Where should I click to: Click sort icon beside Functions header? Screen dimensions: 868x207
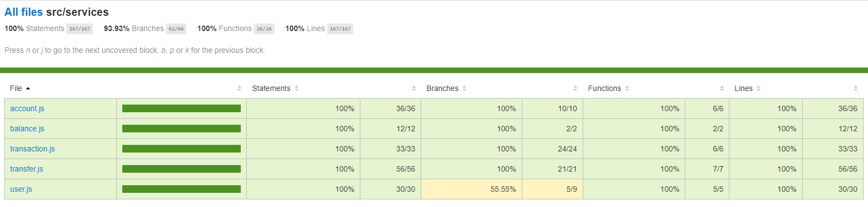[x=627, y=88]
